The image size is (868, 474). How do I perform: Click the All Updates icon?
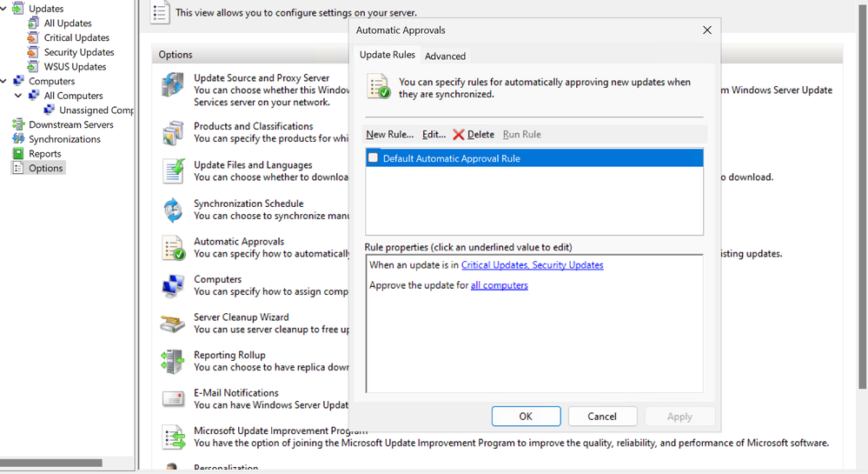pyautogui.click(x=34, y=23)
